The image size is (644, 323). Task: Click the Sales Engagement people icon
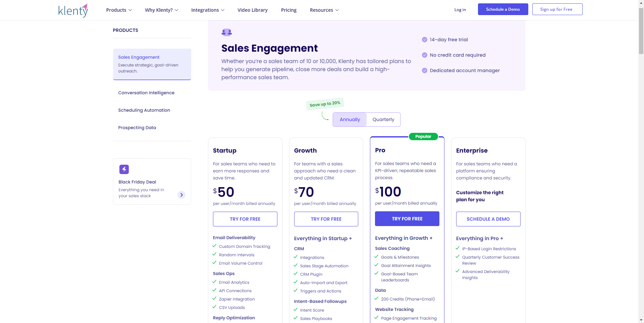coord(227,32)
